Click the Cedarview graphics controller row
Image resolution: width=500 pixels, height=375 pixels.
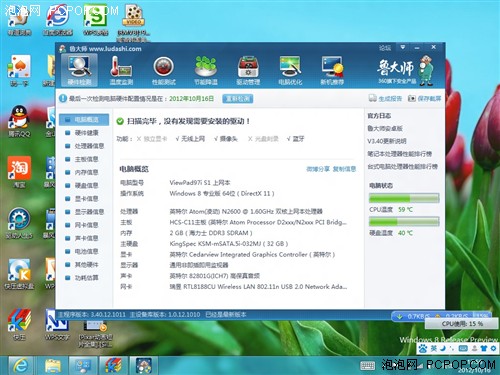(x=228, y=254)
